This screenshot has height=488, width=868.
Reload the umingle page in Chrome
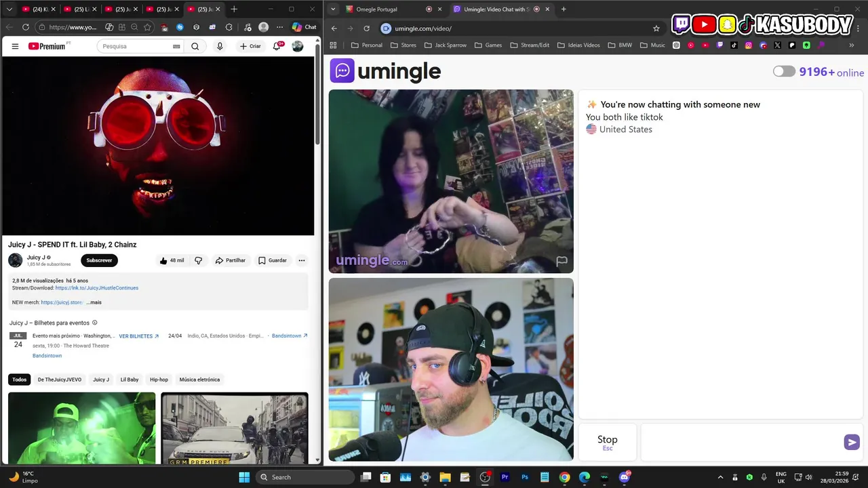(x=366, y=28)
